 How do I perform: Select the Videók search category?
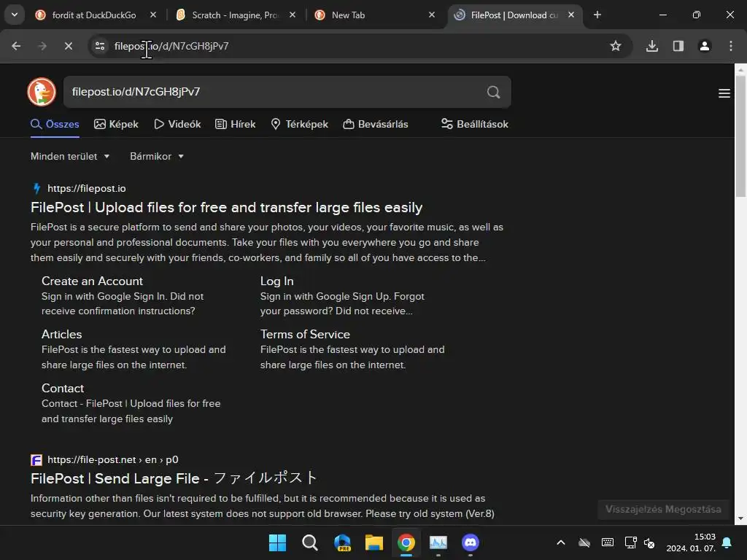(x=177, y=124)
